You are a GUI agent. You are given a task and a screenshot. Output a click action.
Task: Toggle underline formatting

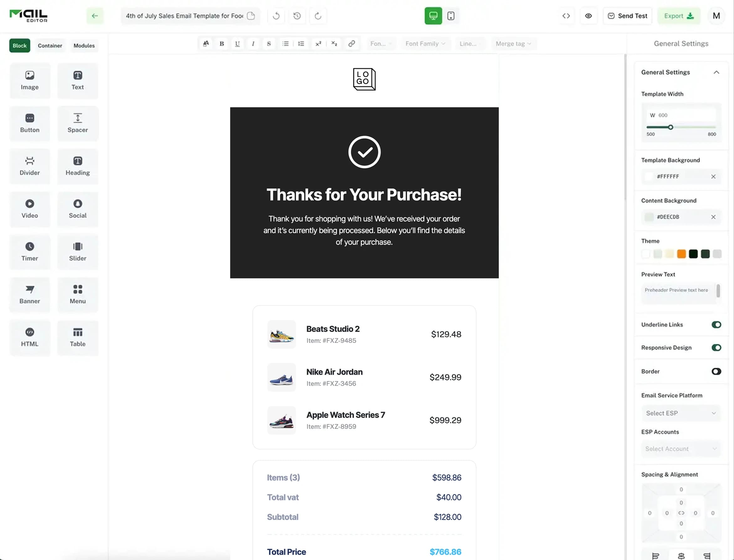click(x=237, y=44)
